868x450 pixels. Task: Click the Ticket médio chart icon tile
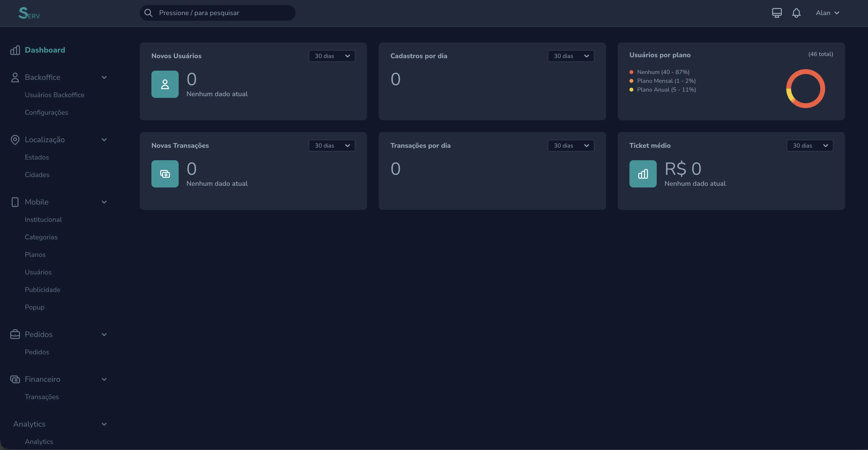click(x=643, y=174)
